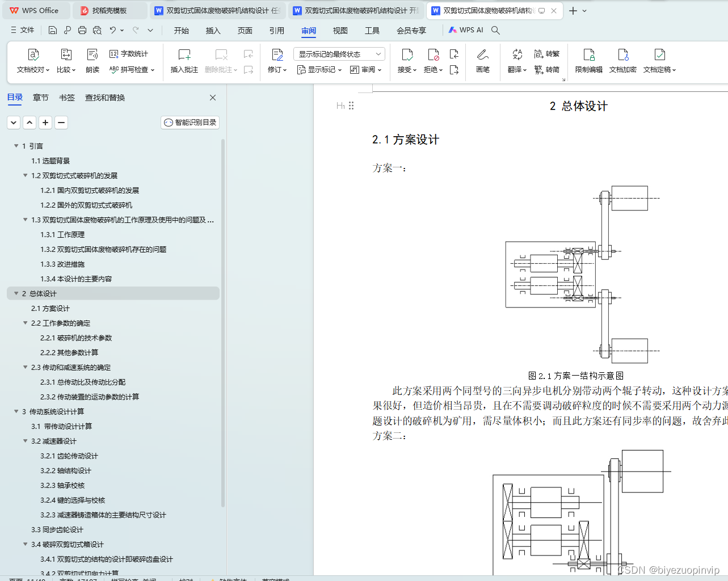
Task: Switch to the 页面 ribbon tab
Action: point(245,31)
